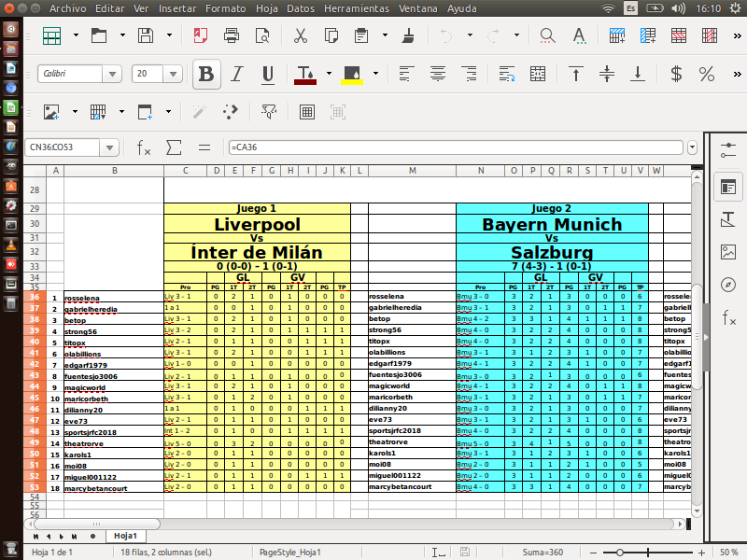Align top icon

(576, 74)
